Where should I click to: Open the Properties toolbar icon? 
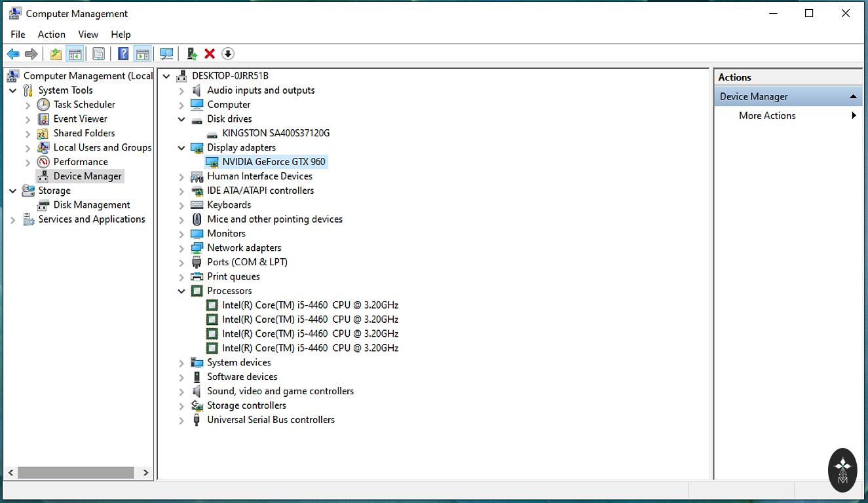pos(99,54)
